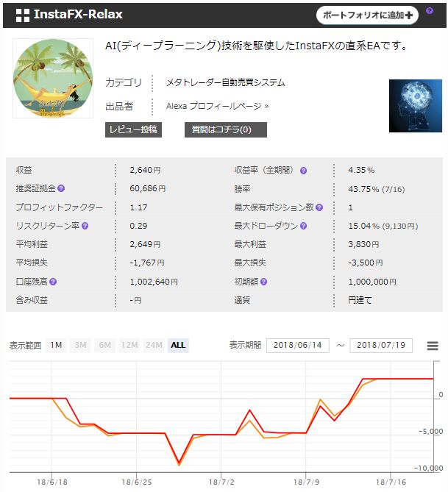Click category text メタトレーダー自動売買システム
The width and height of the screenshot is (448, 492).
(225, 82)
